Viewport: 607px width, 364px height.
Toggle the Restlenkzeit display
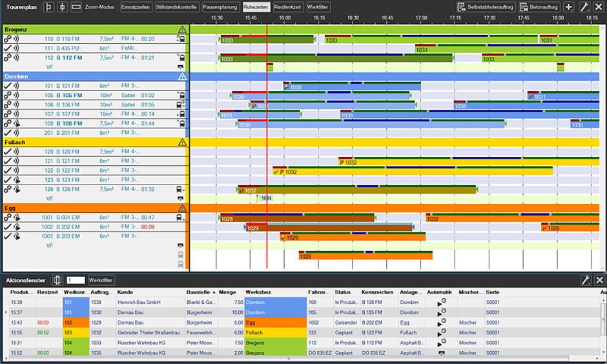[287, 6]
